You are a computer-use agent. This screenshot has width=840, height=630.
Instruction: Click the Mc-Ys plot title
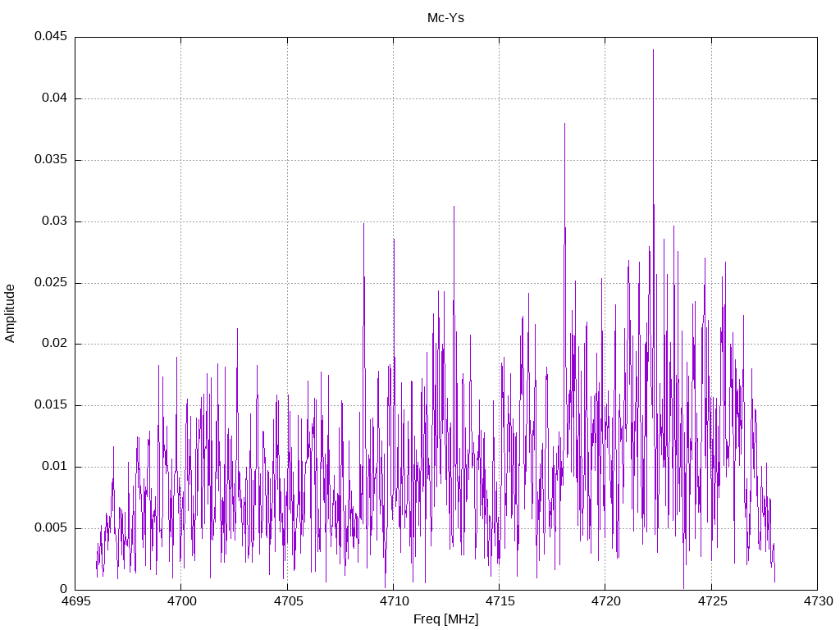point(445,18)
